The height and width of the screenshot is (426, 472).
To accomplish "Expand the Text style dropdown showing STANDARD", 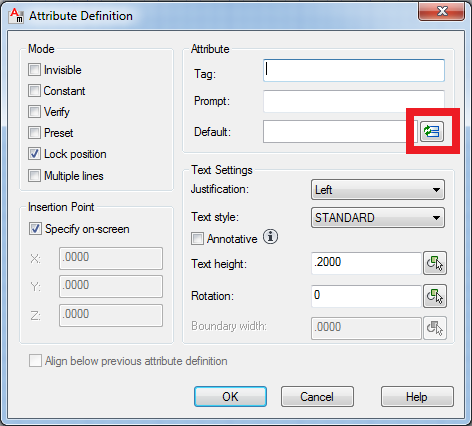I will (x=378, y=218).
